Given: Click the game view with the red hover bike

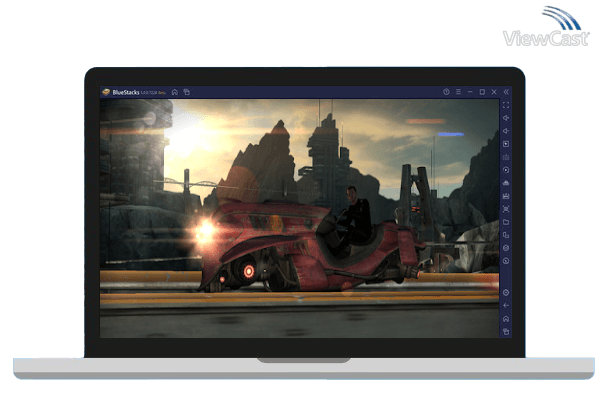Looking at the screenshot, I should pos(299,219).
